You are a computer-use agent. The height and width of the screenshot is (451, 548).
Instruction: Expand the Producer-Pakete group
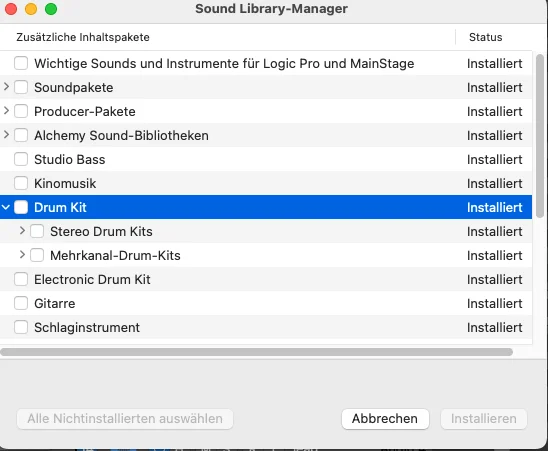pyautogui.click(x=6, y=111)
